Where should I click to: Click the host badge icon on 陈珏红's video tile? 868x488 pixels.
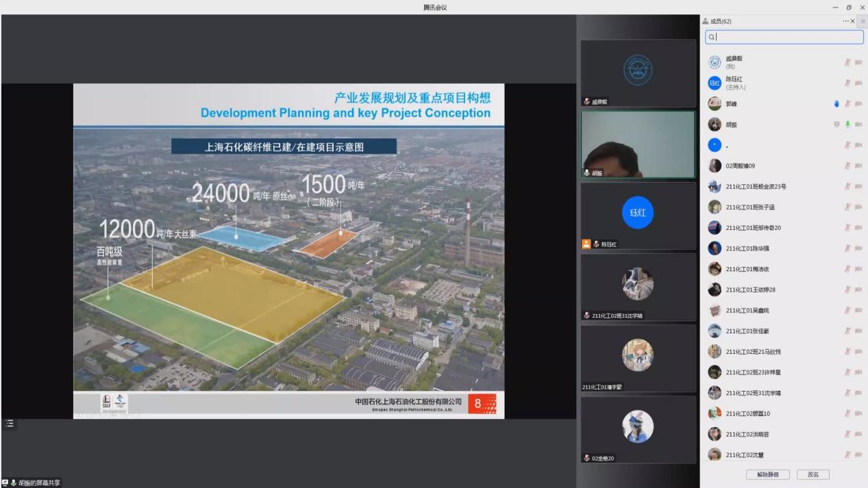click(586, 244)
